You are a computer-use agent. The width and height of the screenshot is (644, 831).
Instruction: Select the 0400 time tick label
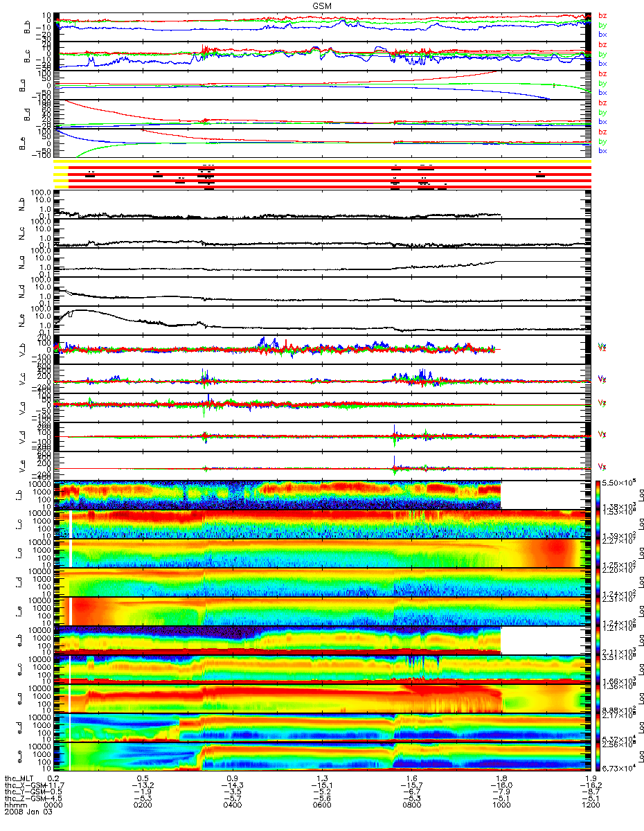point(233,805)
